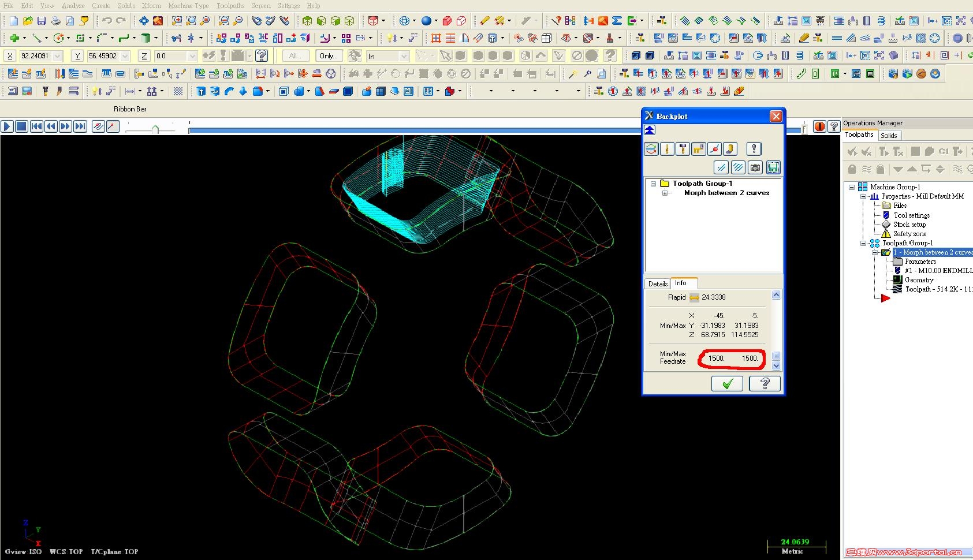Click the Print icon in the top toolbar
Screen dimensions: 973x560
55,21
